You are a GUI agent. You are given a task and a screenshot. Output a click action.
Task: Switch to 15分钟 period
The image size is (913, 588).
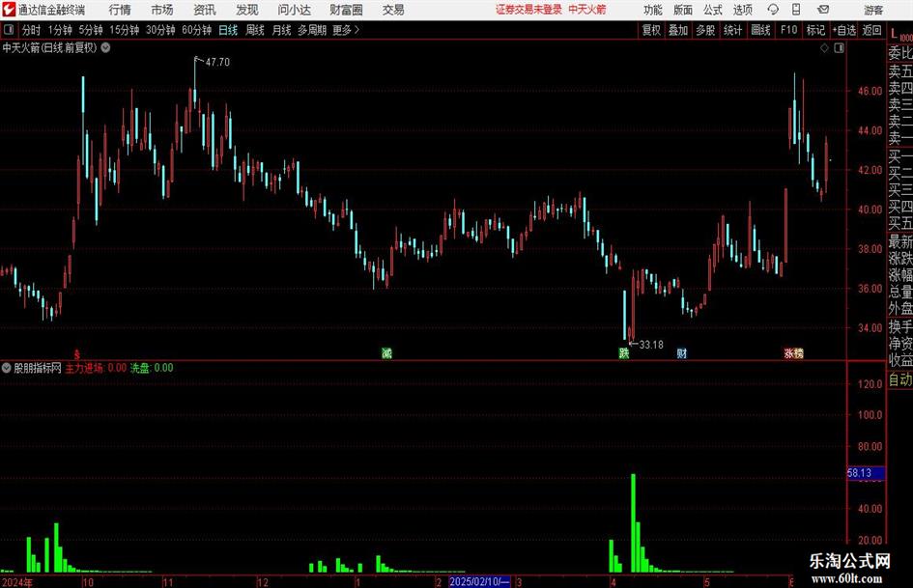tap(125, 30)
